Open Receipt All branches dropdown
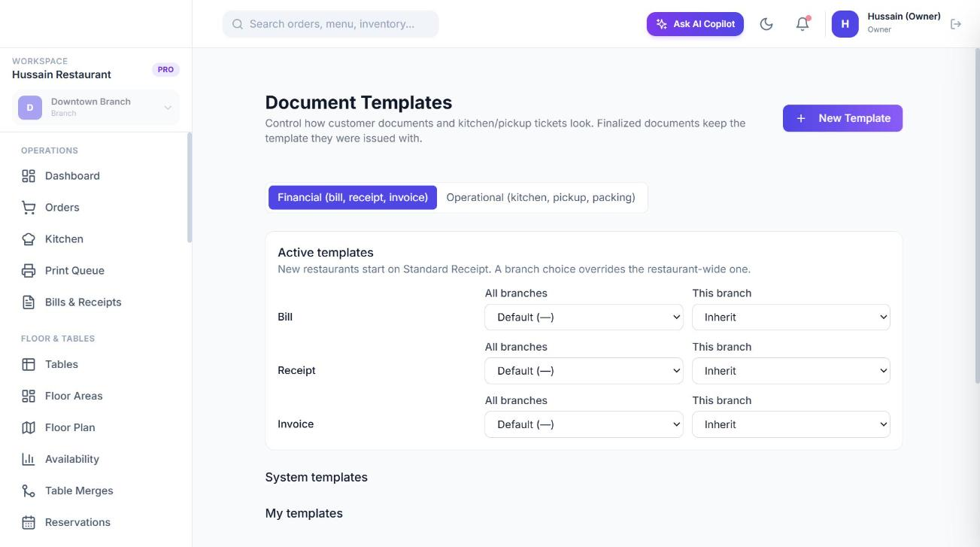The width and height of the screenshot is (980, 547). [584, 371]
